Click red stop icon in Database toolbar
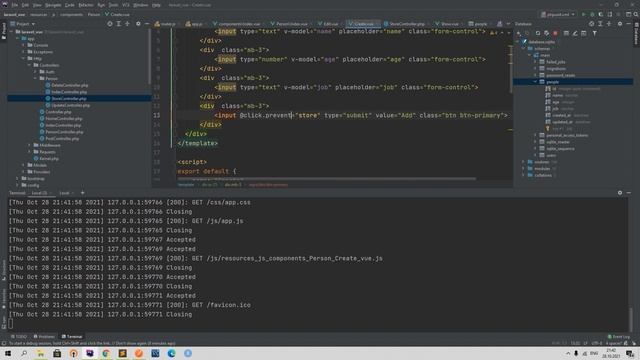The width and height of the screenshot is (640, 360). click(556, 33)
